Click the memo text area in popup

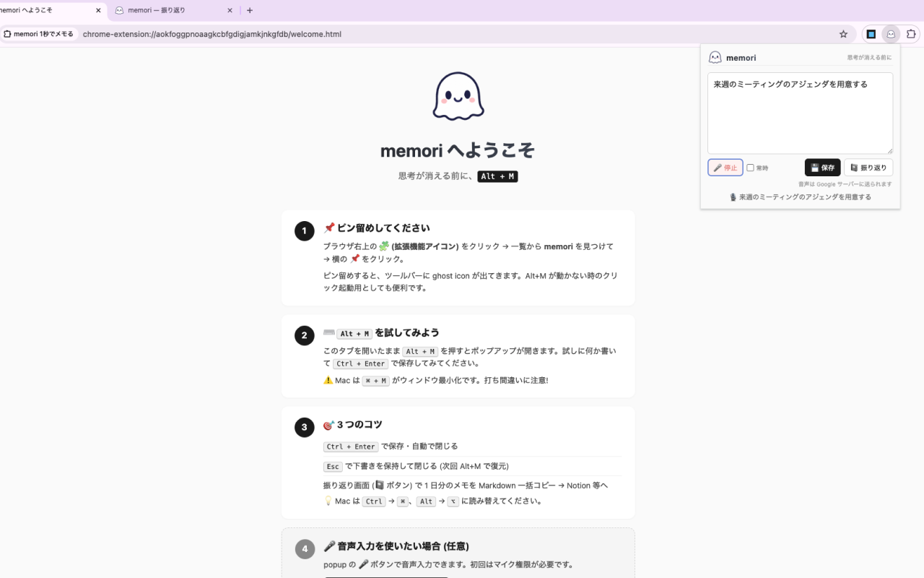[800, 113]
